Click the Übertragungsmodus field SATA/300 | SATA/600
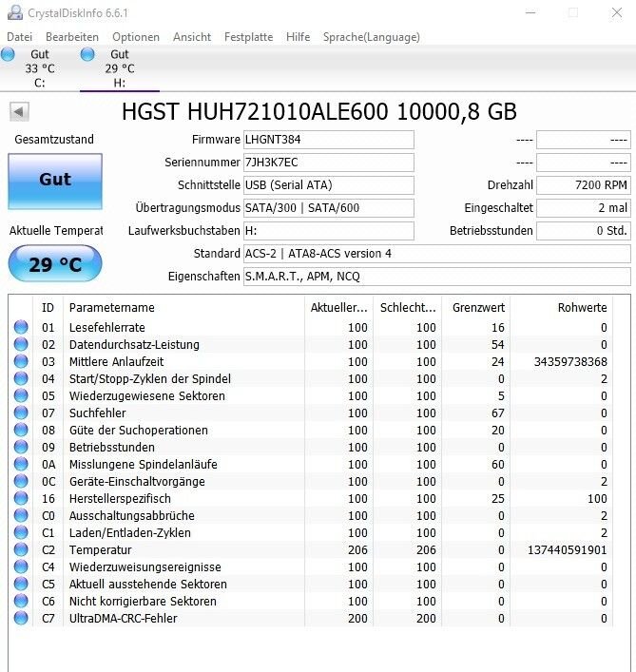Screen dimensions: 636x672 tap(329, 208)
